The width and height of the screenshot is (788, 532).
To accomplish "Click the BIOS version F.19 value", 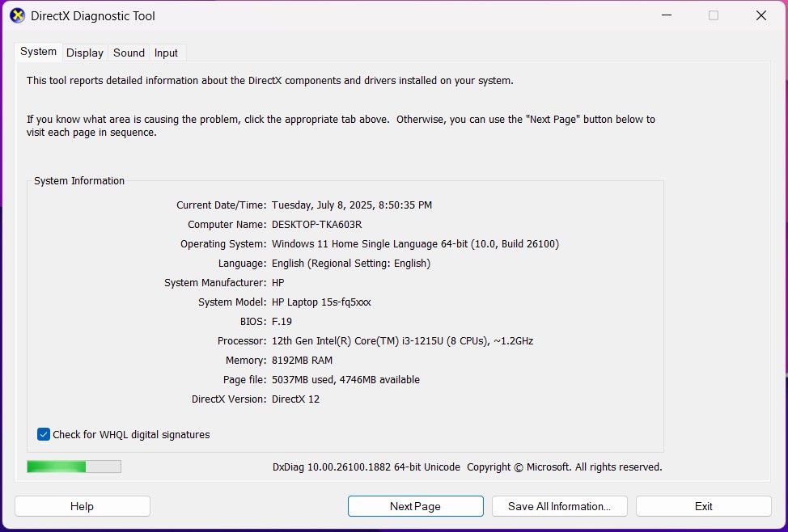I will point(282,321).
